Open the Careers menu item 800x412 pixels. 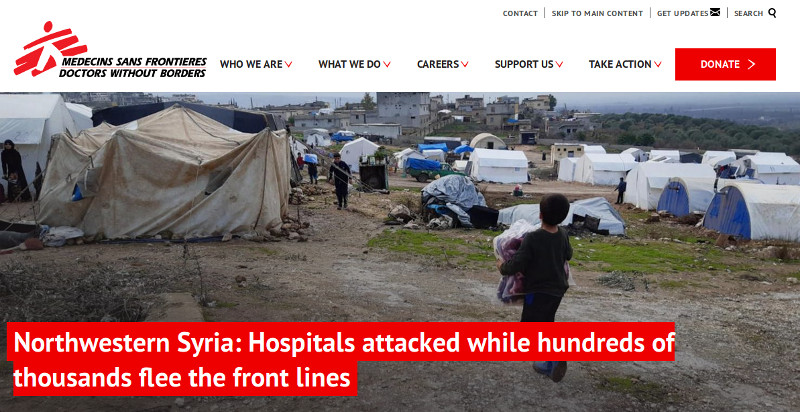438,64
